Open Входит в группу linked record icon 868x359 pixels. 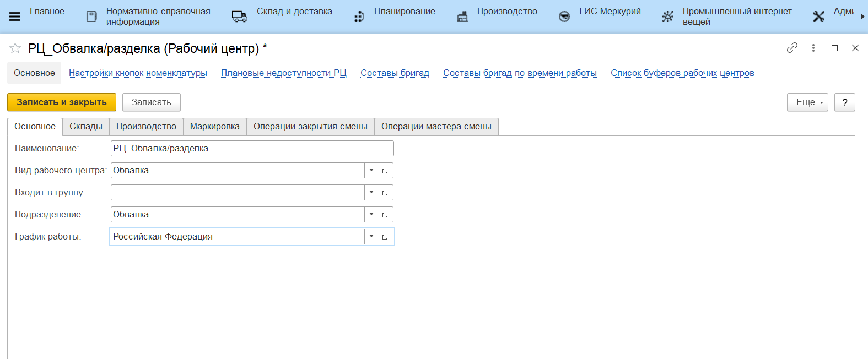[x=386, y=192]
